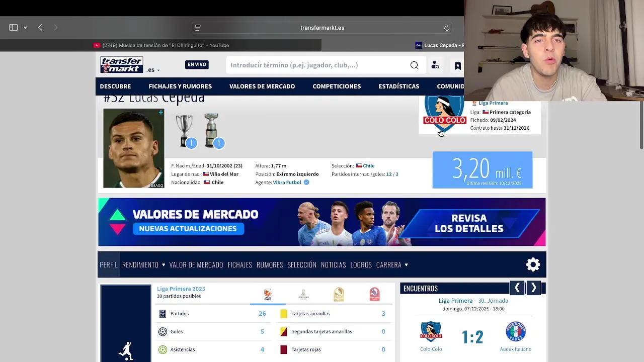Open the DESCUBRE menu
The image size is (644, 362).
point(115,86)
